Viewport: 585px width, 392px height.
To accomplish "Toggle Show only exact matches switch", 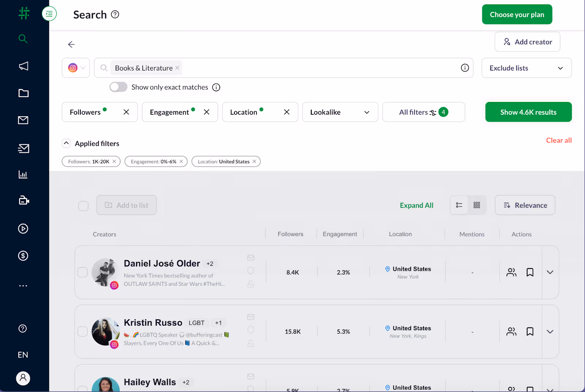I will click(118, 87).
